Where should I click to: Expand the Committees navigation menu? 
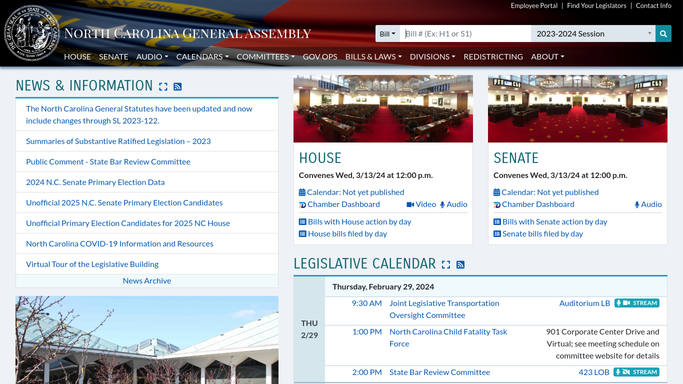265,57
